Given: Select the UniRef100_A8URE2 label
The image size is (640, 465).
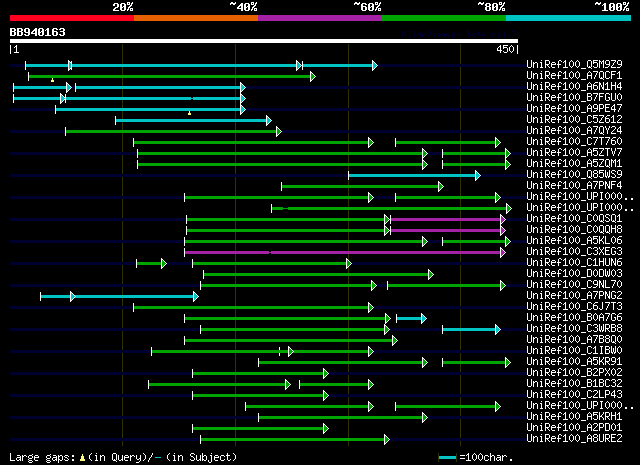Looking at the screenshot, I should (x=574, y=439).
